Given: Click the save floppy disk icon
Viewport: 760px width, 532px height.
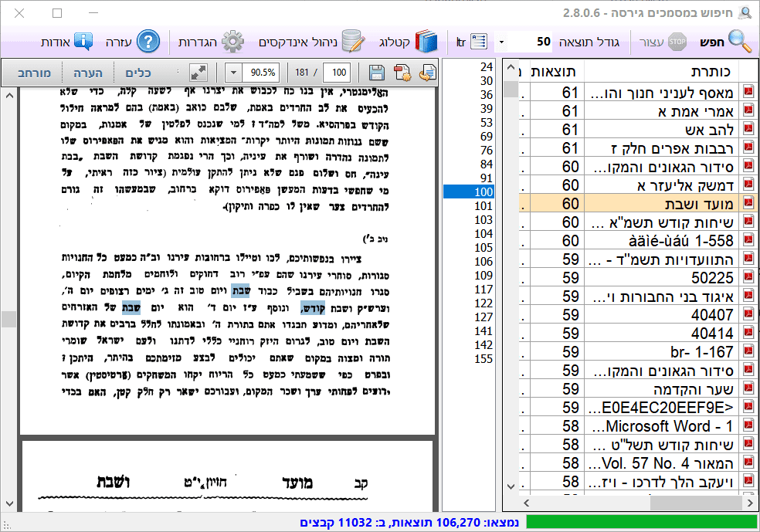Looking at the screenshot, I should pos(377,73).
